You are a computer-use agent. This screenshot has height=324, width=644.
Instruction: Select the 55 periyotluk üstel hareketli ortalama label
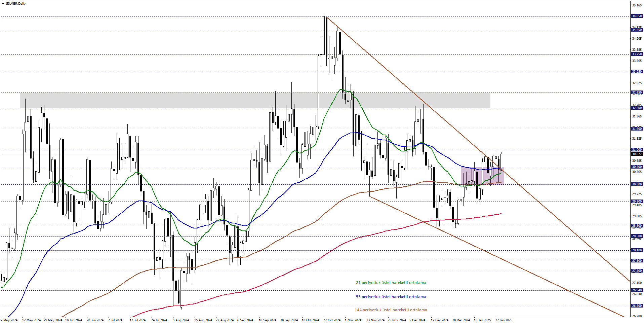tap(391, 297)
